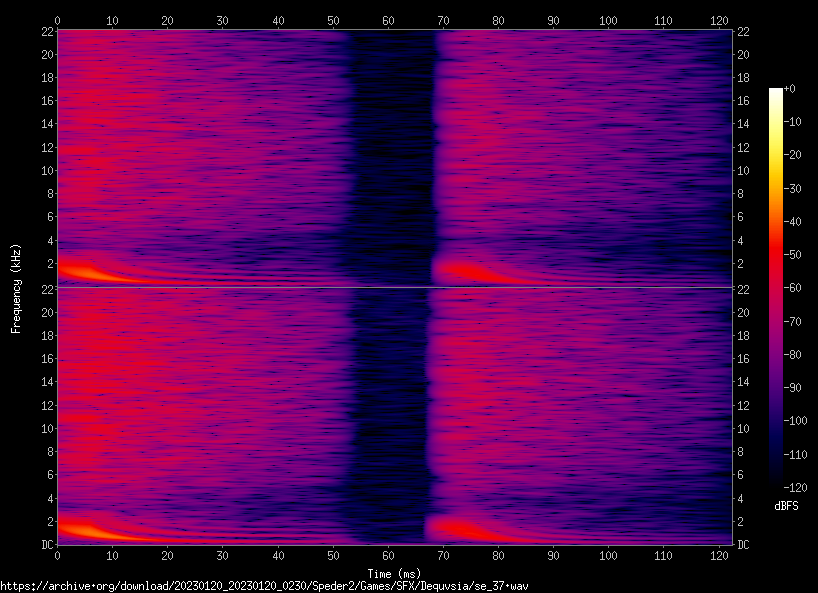Click the DC label on the right axis
The image size is (818, 593).
(x=744, y=545)
